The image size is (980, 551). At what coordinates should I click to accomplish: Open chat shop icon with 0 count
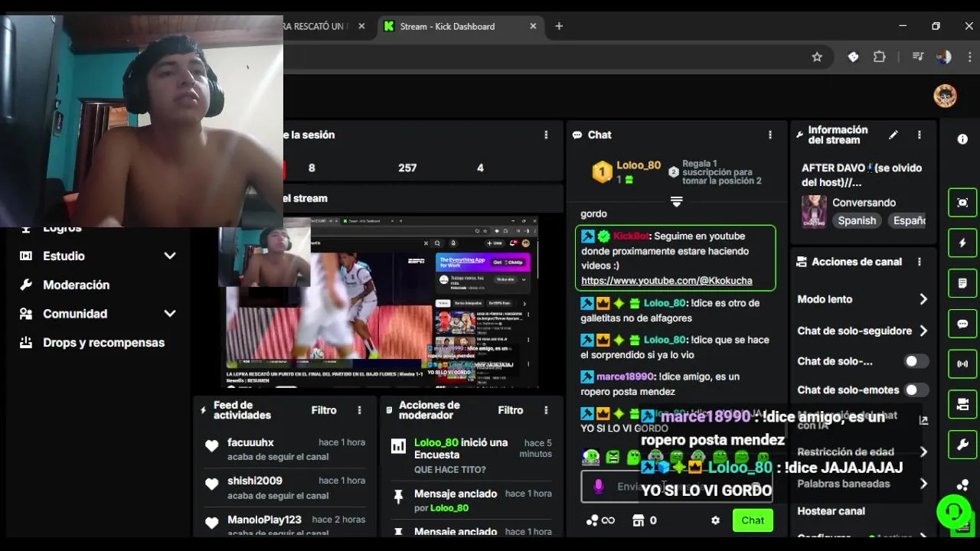[644, 520]
